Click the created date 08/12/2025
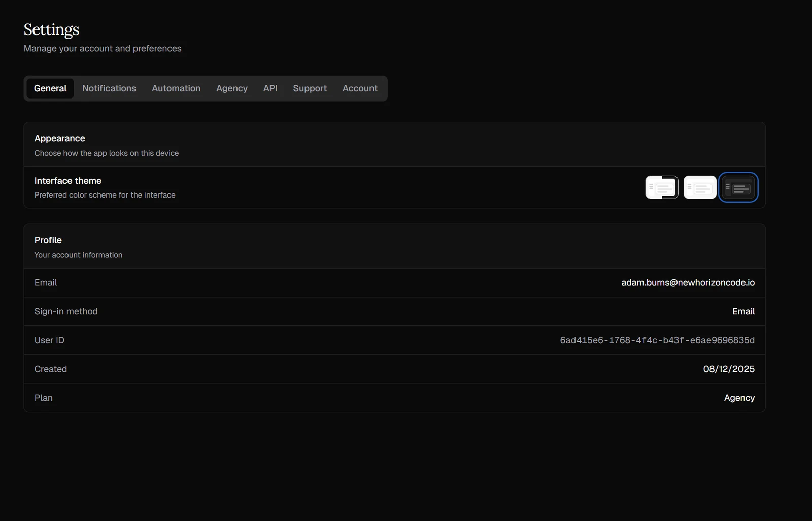This screenshot has width=812, height=521. coord(729,369)
